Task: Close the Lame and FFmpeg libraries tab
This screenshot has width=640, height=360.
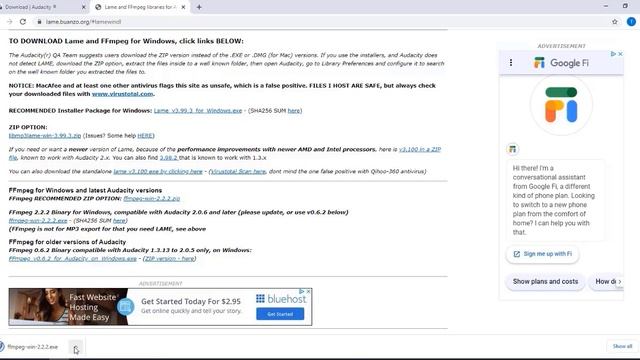Action: coord(183,7)
